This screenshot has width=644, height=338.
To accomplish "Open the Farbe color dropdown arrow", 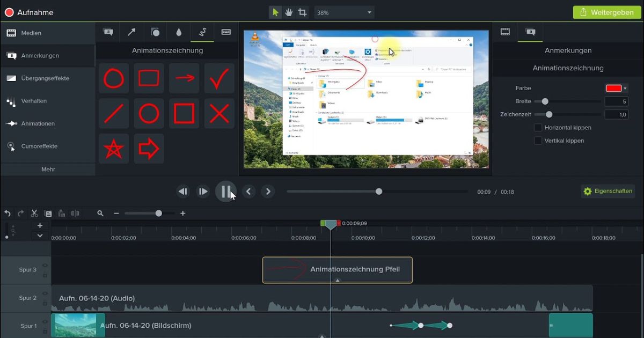I will [x=626, y=87].
